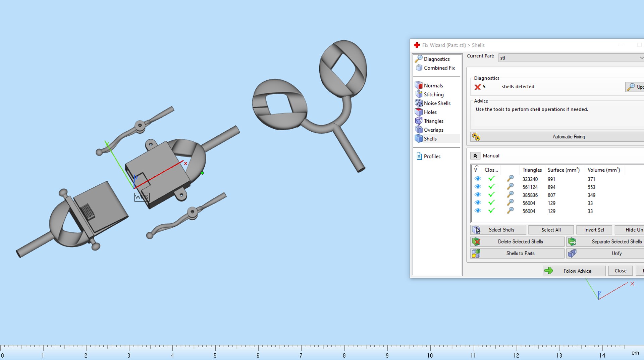
Task: Run Automatic Fixing
Action: [557, 137]
